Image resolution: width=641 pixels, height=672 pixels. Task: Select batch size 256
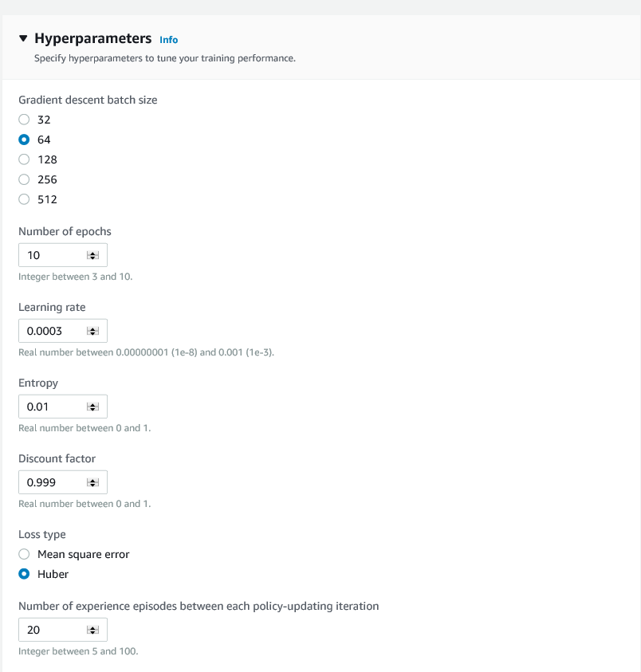[24, 179]
